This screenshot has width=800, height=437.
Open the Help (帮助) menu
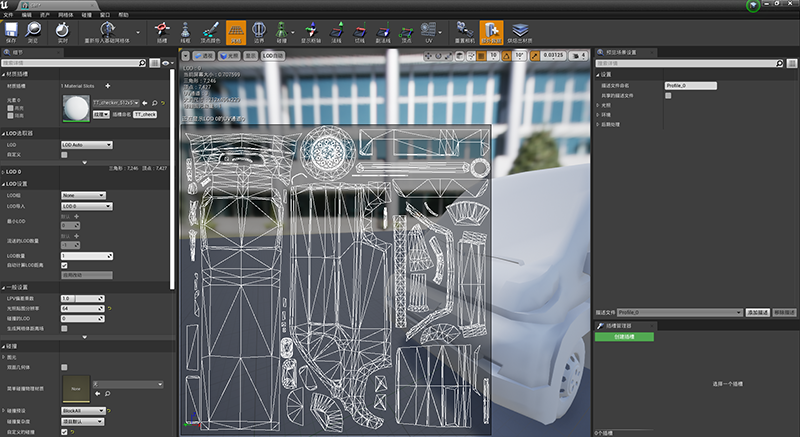coord(123,16)
